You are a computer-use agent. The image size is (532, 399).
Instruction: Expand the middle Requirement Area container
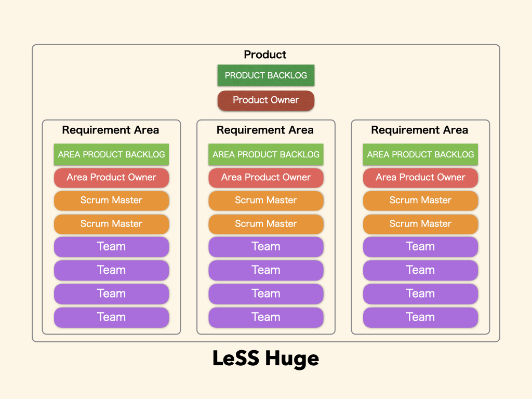coord(265,130)
